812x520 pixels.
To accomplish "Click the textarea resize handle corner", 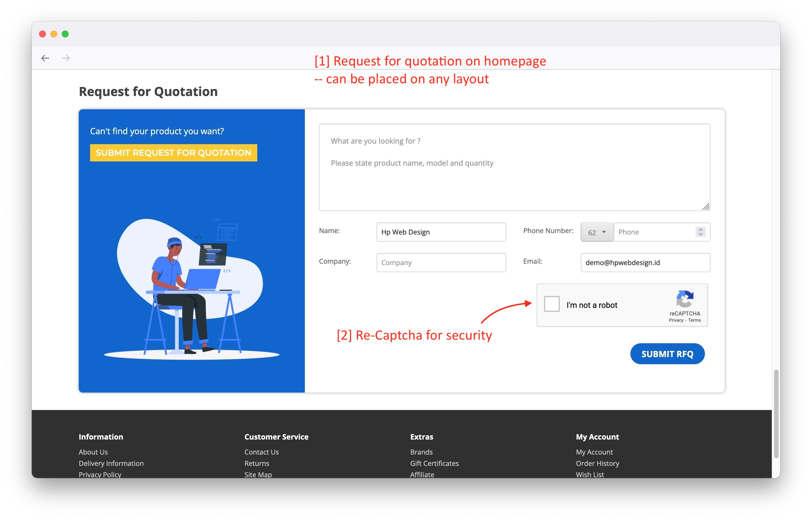I will [x=706, y=207].
